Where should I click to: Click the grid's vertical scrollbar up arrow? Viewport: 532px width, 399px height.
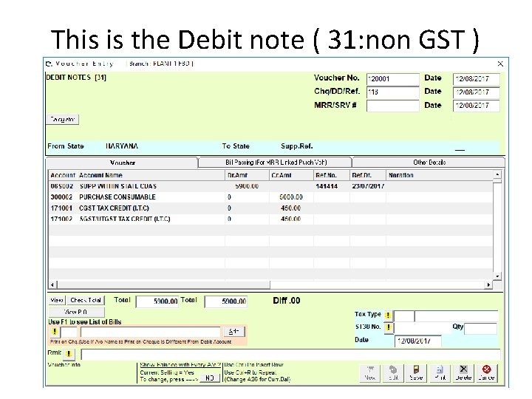pos(497,174)
